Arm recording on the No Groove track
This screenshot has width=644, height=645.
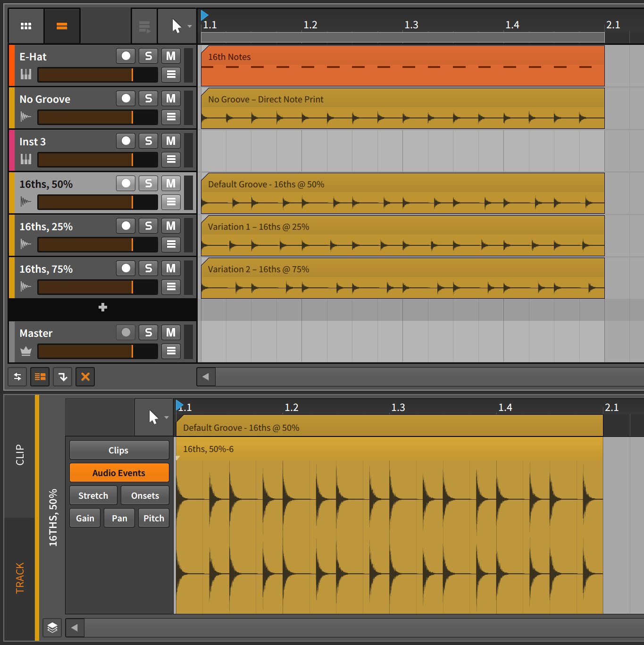pos(125,98)
